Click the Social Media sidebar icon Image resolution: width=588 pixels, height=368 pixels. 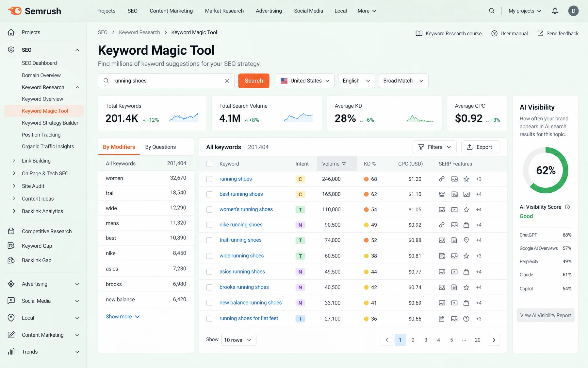click(11, 301)
